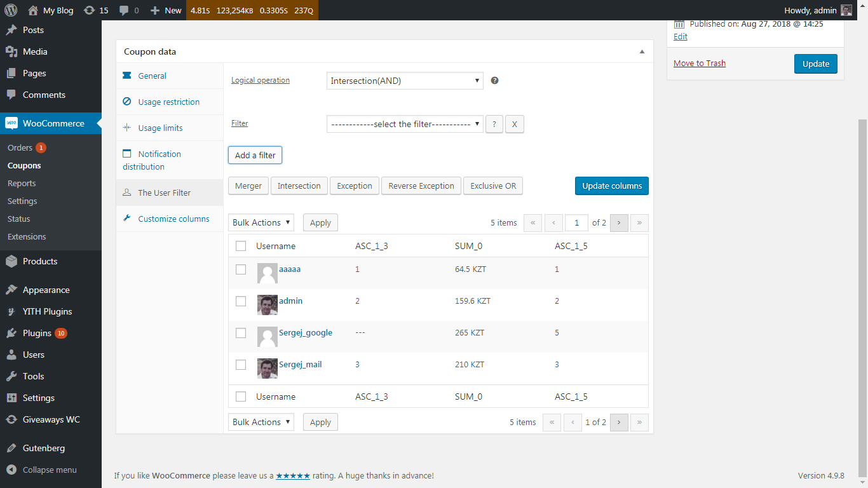Toggle select-all checkbox in table footer
868x488 pixels.
(241, 396)
